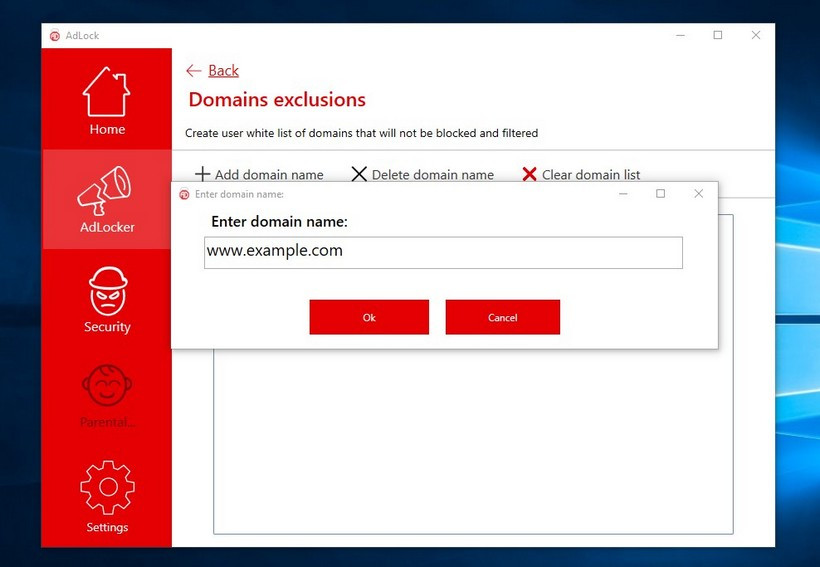This screenshot has height=567, width=820.
Task: Maximize the Enter domain name dialog
Action: point(660,194)
